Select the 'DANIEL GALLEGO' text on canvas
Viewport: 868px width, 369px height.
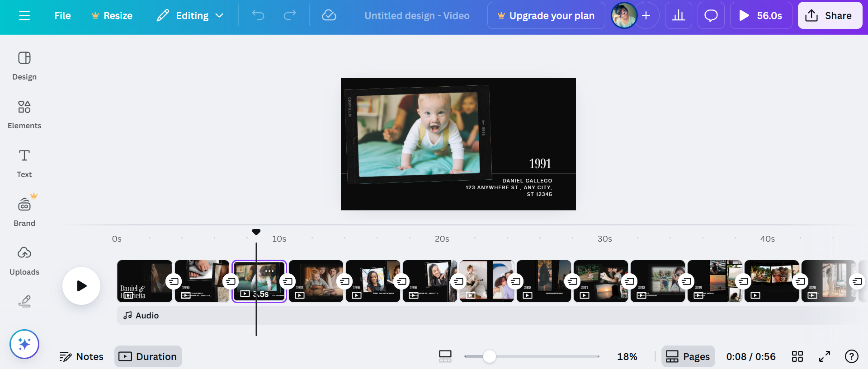[x=527, y=181]
